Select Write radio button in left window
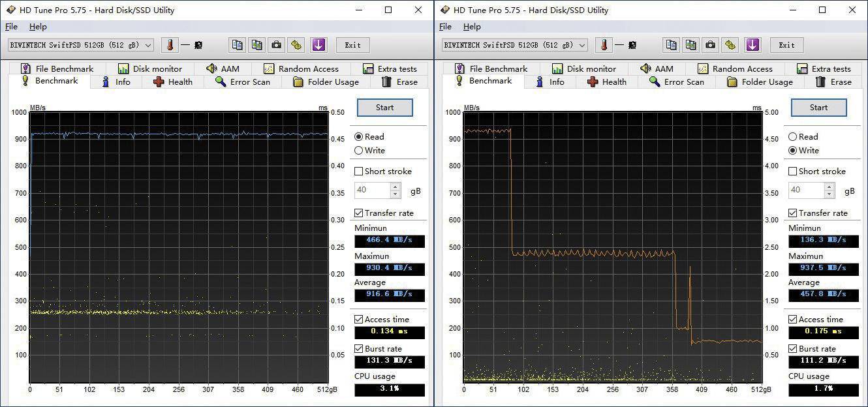The height and width of the screenshot is (407, 868). pyautogui.click(x=358, y=151)
